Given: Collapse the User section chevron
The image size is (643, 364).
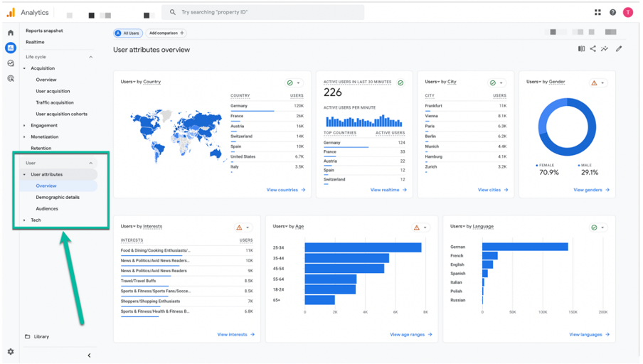Looking at the screenshot, I should (x=90, y=163).
